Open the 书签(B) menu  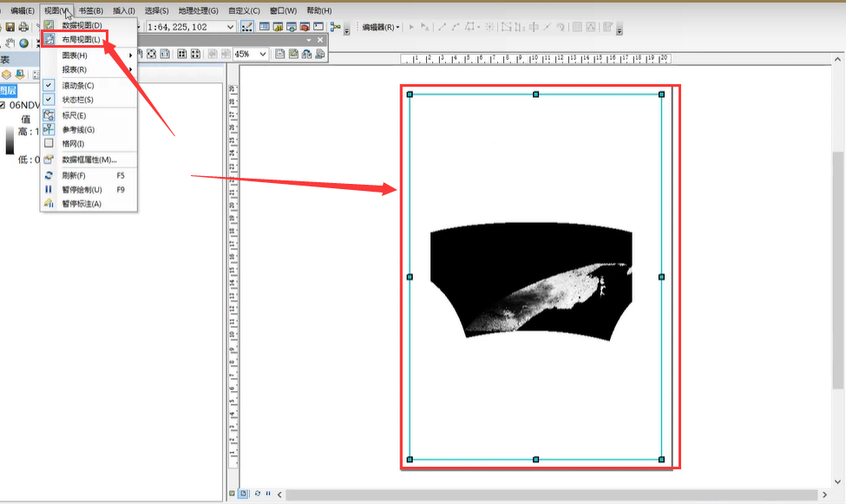(90, 10)
